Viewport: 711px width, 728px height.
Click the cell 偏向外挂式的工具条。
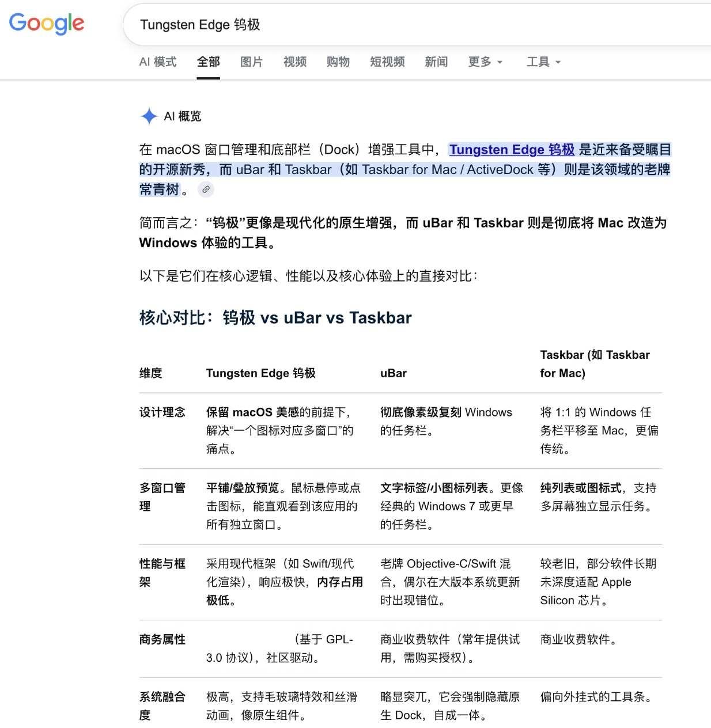(598, 697)
